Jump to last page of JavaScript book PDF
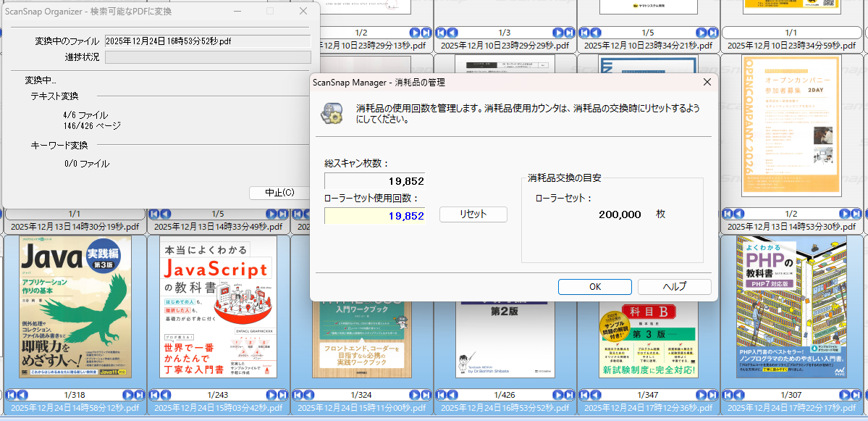Viewport: 868px width, 421px height. pos(282,395)
